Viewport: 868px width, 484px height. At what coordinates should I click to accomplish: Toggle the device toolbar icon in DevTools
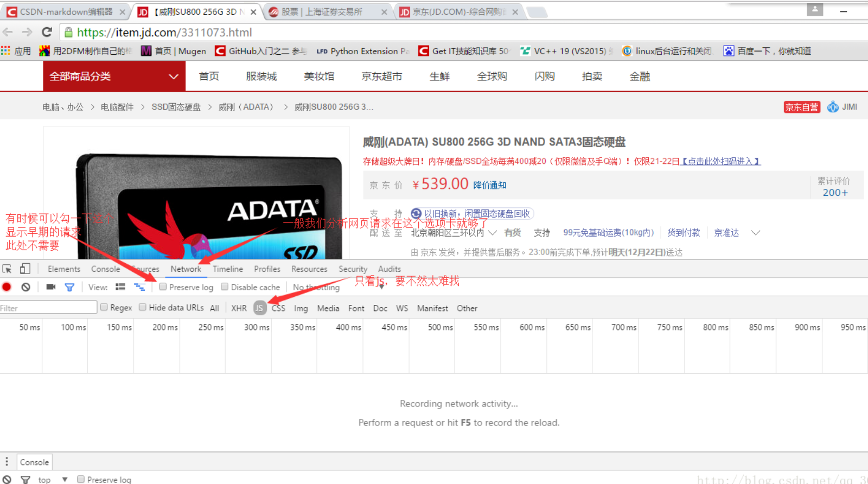[x=25, y=269]
